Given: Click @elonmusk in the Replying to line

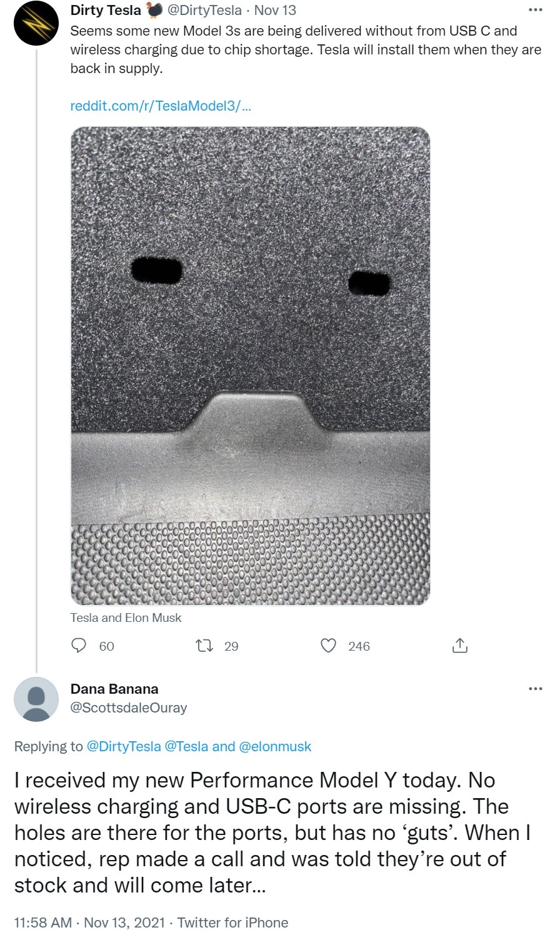Looking at the screenshot, I should [x=275, y=746].
